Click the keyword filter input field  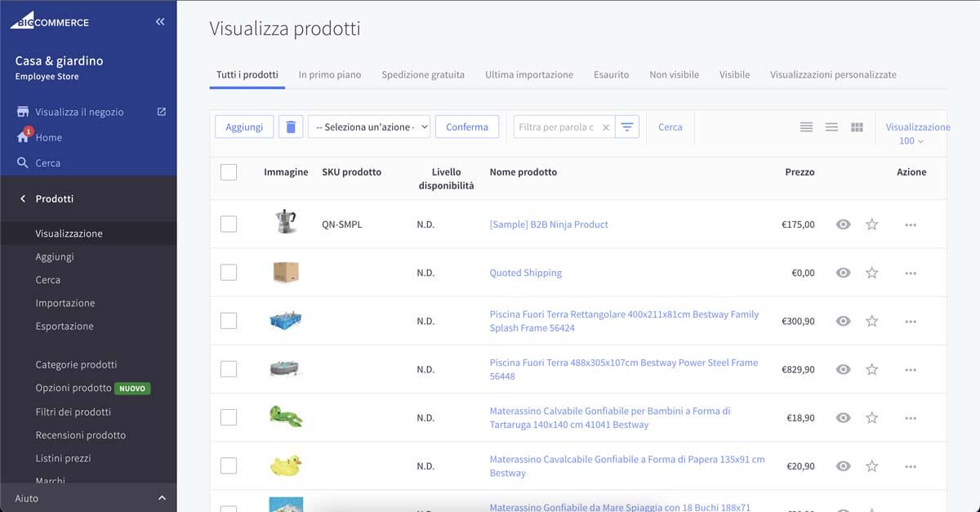pyautogui.click(x=557, y=127)
